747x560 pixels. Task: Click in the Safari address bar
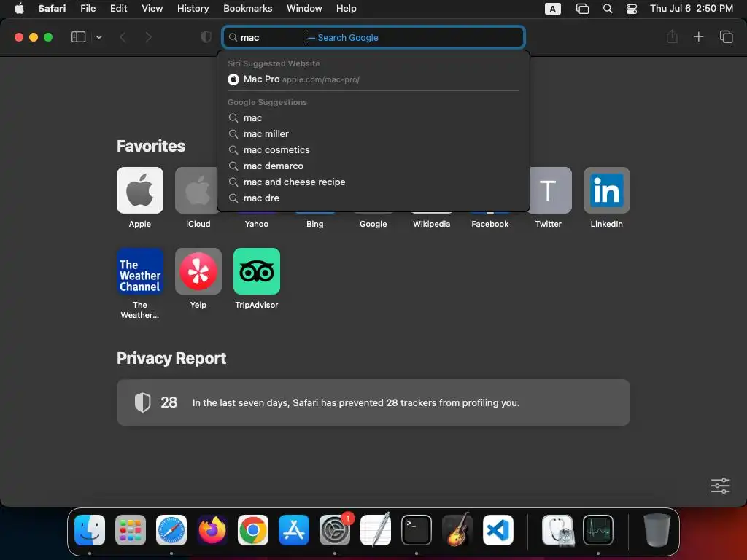pyautogui.click(x=373, y=37)
